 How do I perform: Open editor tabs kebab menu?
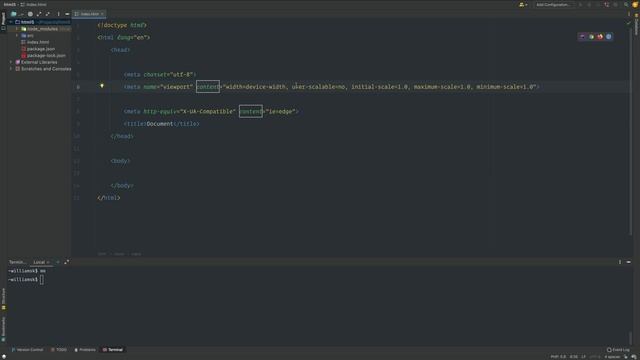pyautogui.click(x=629, y=14)
